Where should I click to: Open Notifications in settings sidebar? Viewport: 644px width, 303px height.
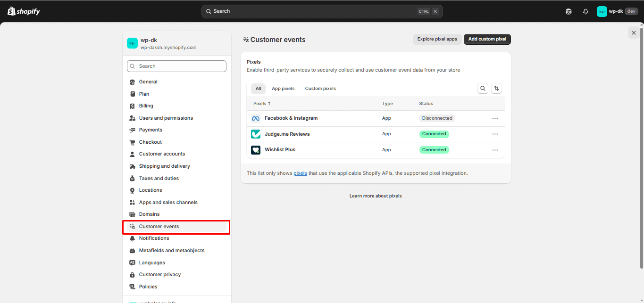154,238
